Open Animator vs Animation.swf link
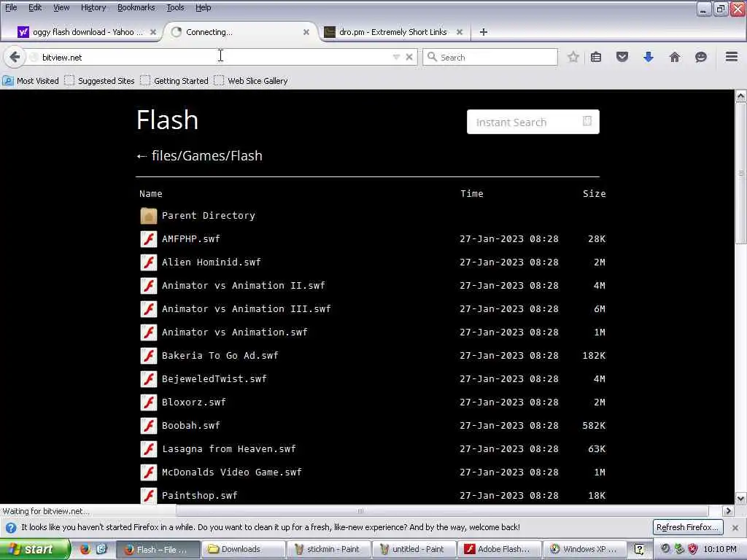The height and width of the screenshot is (560, 747). click(x=234, y=332)
